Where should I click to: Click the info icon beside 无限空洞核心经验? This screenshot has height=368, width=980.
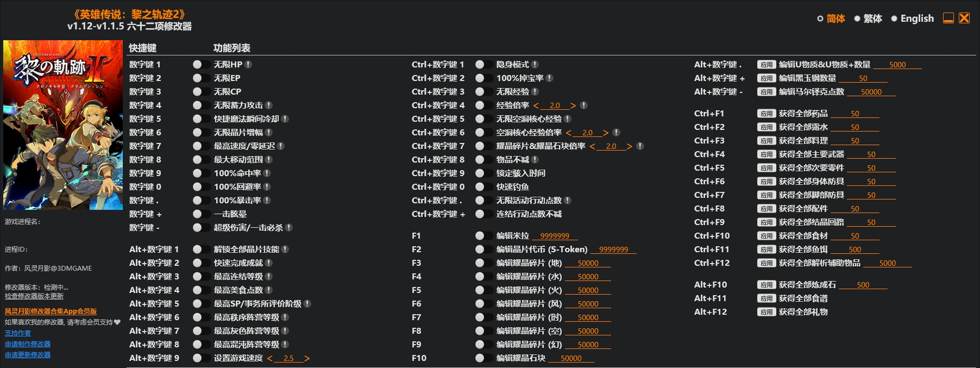point(568,119)
